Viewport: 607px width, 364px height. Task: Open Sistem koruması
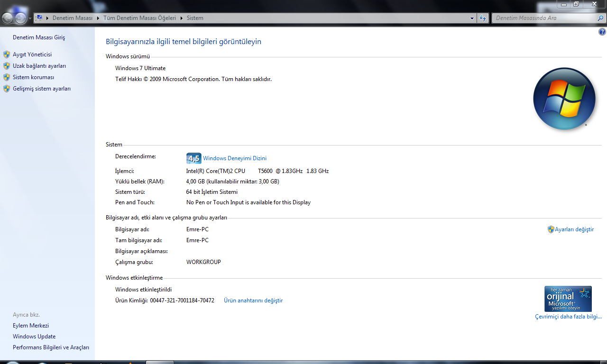(x=33, y=77)
